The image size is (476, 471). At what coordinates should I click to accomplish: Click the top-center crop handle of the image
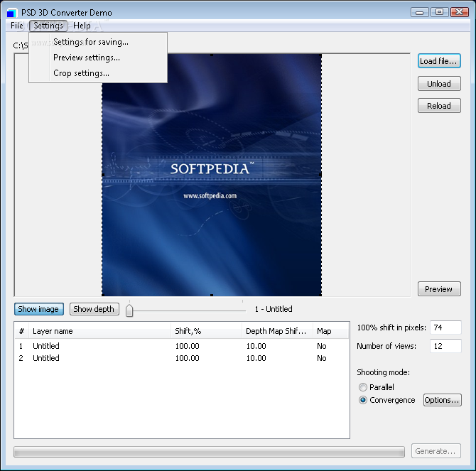212,55
